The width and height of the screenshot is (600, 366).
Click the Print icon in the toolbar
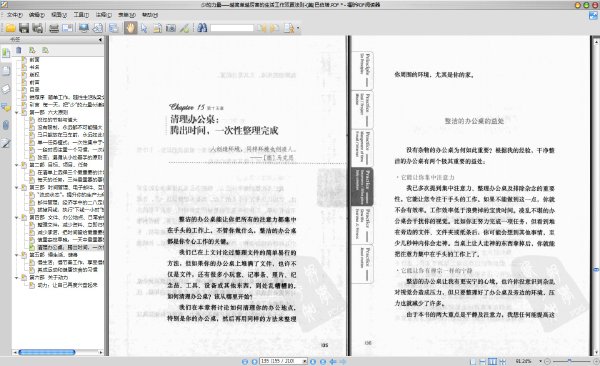point(54,28)
